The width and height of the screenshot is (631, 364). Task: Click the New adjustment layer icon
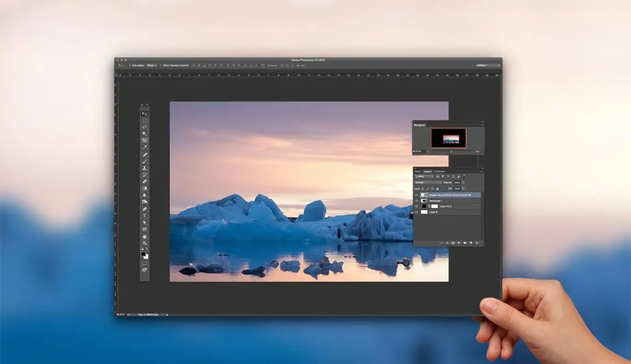click(x=459, y=243)
